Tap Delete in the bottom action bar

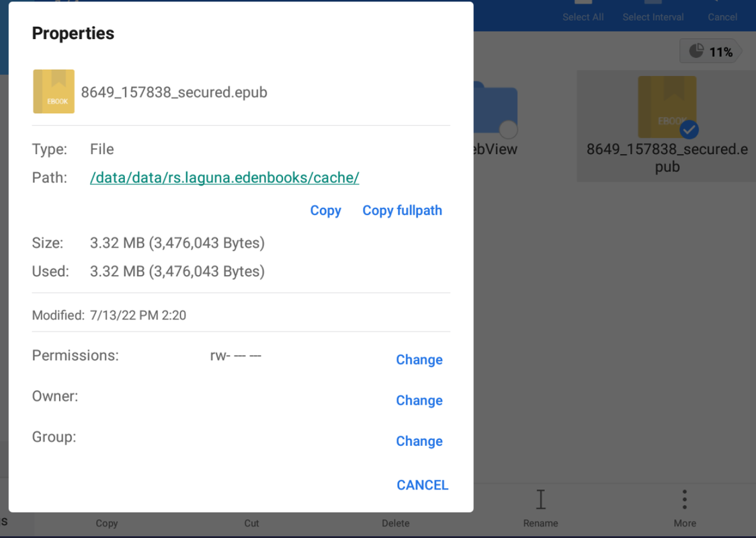pyautogui.click(x=395, y=523)
